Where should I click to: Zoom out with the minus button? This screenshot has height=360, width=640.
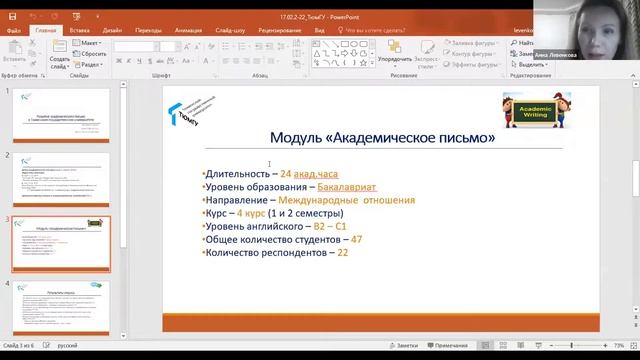pyautogui.click(x=551, y=345)
